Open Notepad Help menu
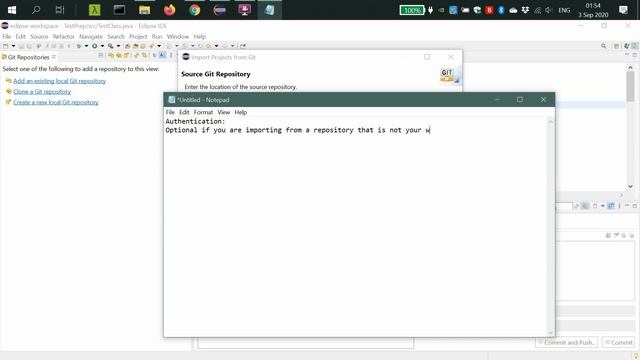The height and width of the screenshot is (360, 640). [x=241, y=112]
